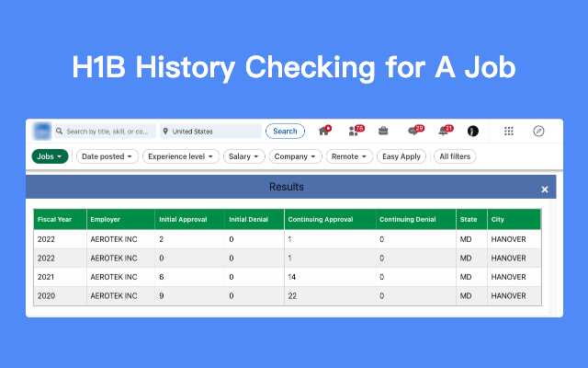Expand the Salary filter
Viewport: 588px width, 368px height.
244,156
